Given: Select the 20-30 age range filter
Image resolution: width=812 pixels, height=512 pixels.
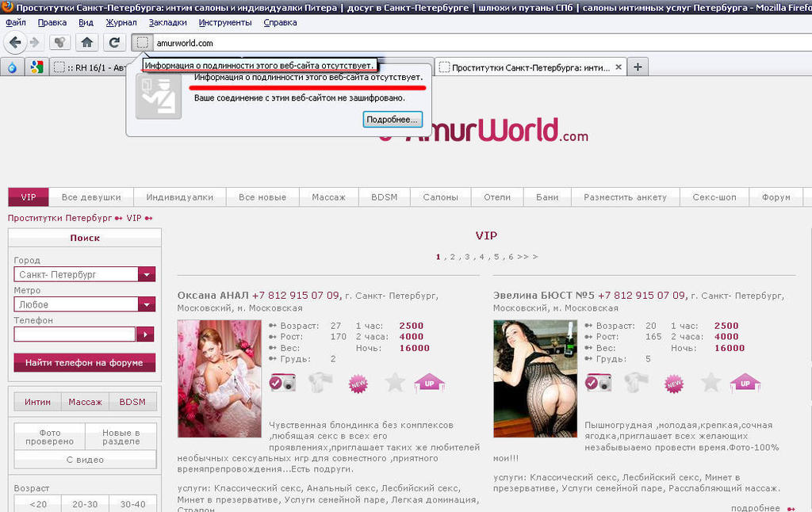Looking at the screenshot, I should (85, 504).
